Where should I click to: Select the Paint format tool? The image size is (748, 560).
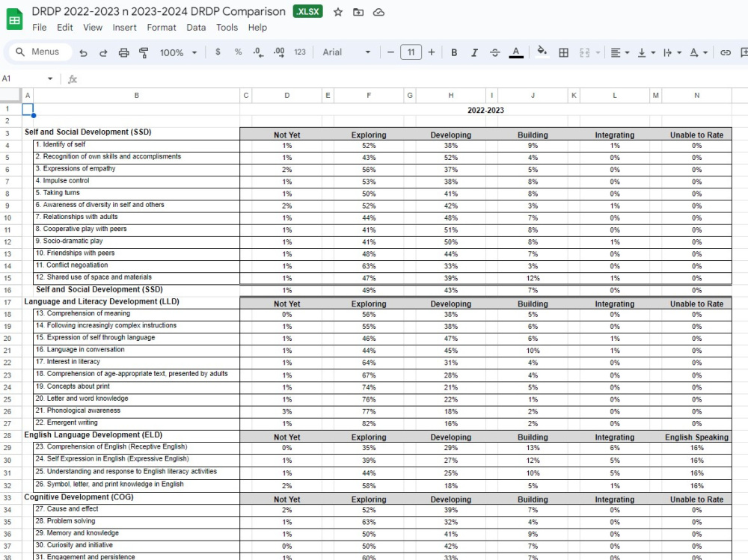pyautogui.click(x=144, y=52)
